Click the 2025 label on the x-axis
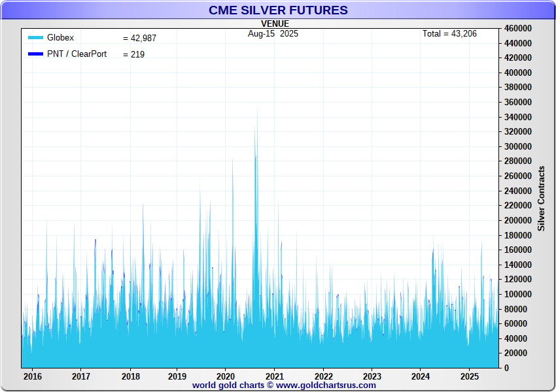 469,376
